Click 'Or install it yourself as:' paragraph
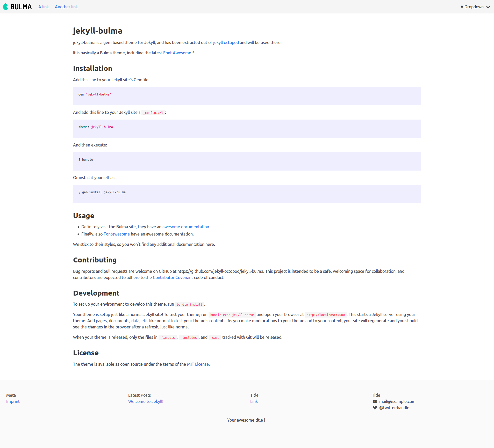494x448 pixels. 94,178
